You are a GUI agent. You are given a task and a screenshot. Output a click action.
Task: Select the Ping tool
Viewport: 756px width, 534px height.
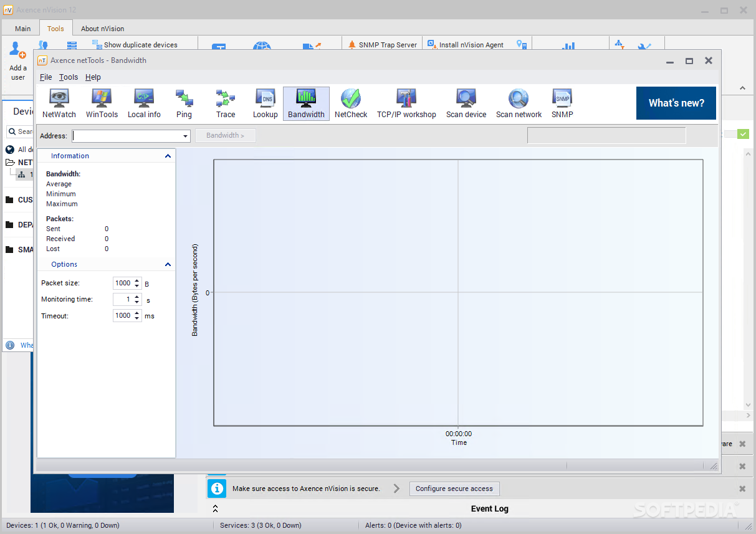coord(184,103)
